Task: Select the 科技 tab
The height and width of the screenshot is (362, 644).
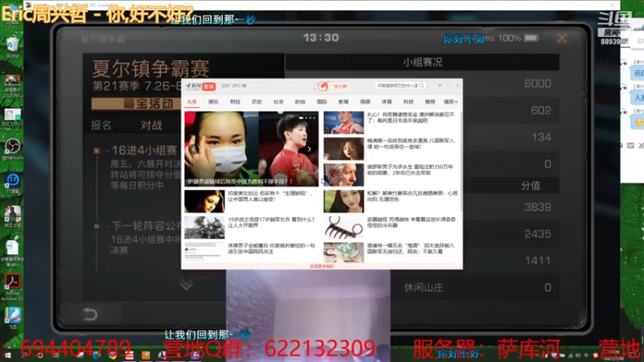Action: click(408, 102)
